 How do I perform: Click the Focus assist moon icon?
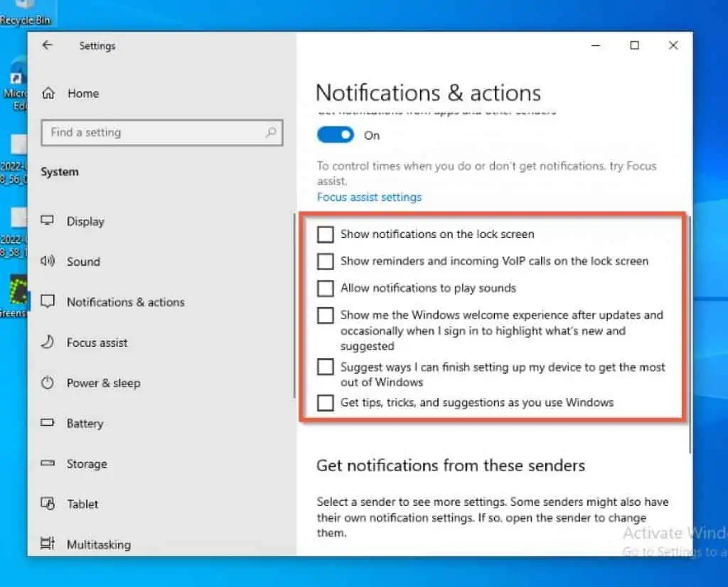pos(48,343)
